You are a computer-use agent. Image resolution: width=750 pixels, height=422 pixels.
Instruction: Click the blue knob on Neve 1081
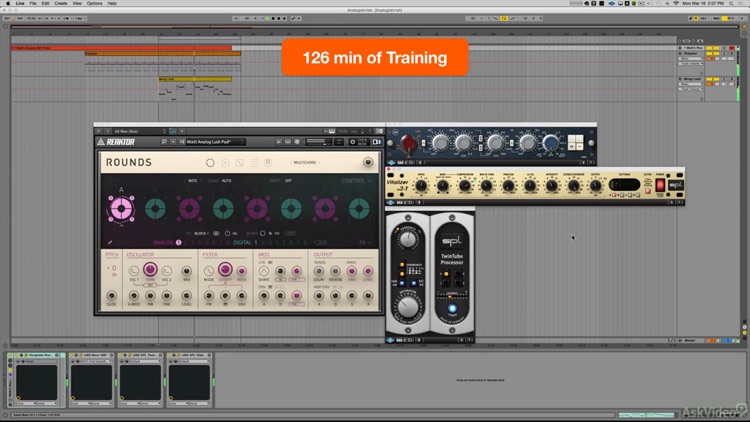[551, 143]
